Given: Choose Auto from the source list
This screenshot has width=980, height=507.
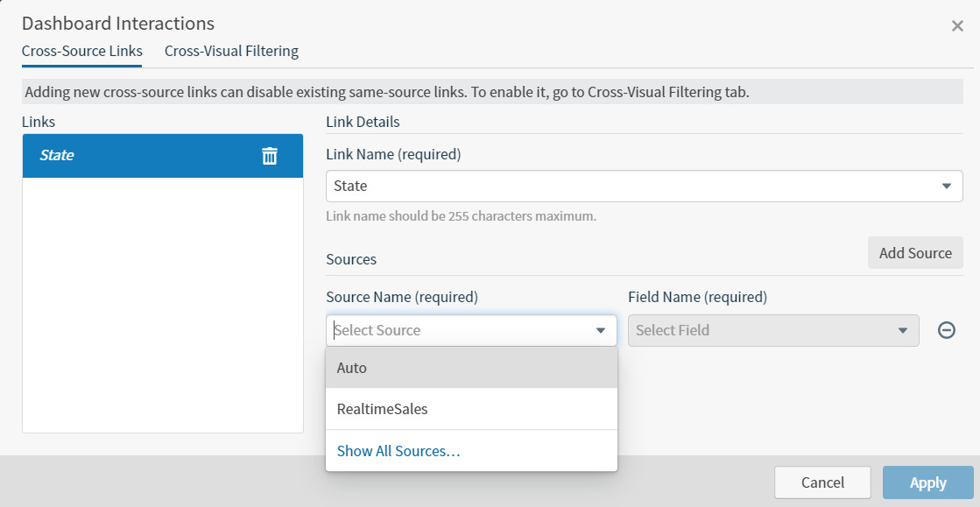Looking at the screenshot, I should (x=471, y=368).
